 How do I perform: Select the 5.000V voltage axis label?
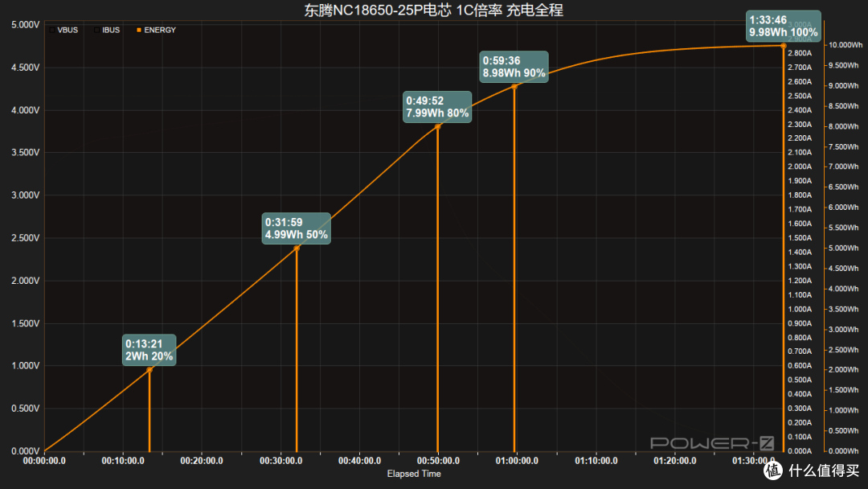(x=26, y=25)
